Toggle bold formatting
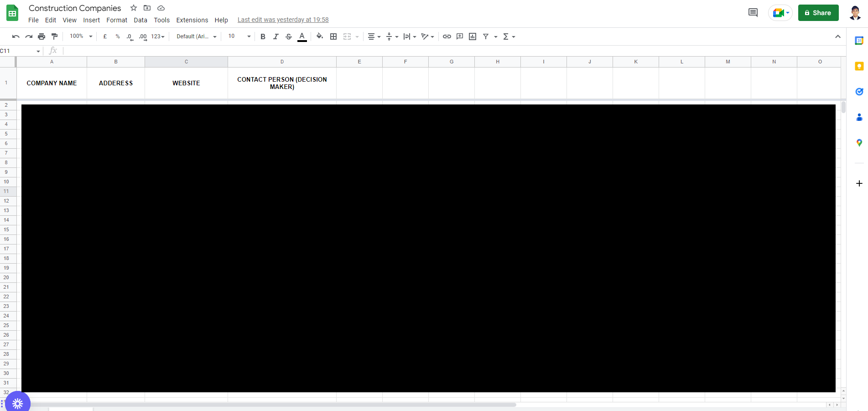 263,36
